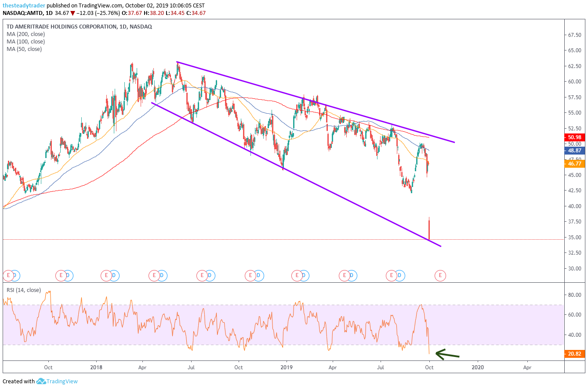This screenshot has height=389, width=588.
Task: Select the MA (200, close) indicator label
Action: [25, 34]
